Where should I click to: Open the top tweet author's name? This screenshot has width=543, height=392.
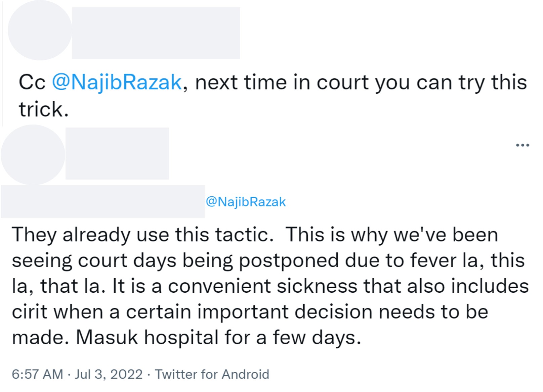(156, 33)
